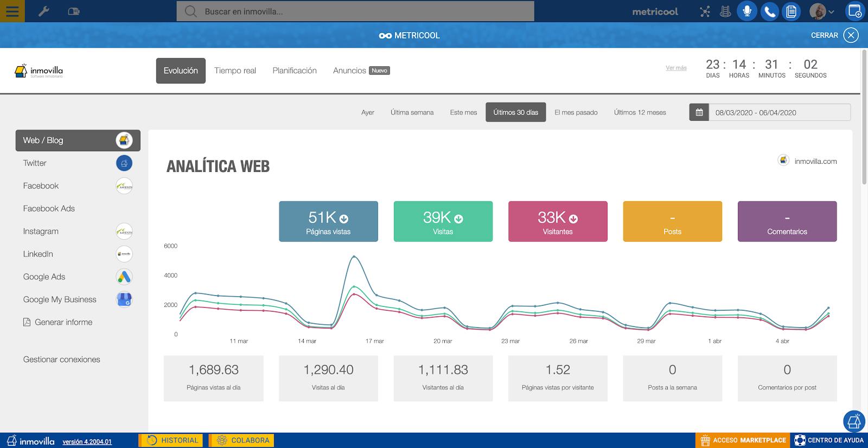
Task: Open CENTRO DE AYUDA button
Action: tap(829, 440)
